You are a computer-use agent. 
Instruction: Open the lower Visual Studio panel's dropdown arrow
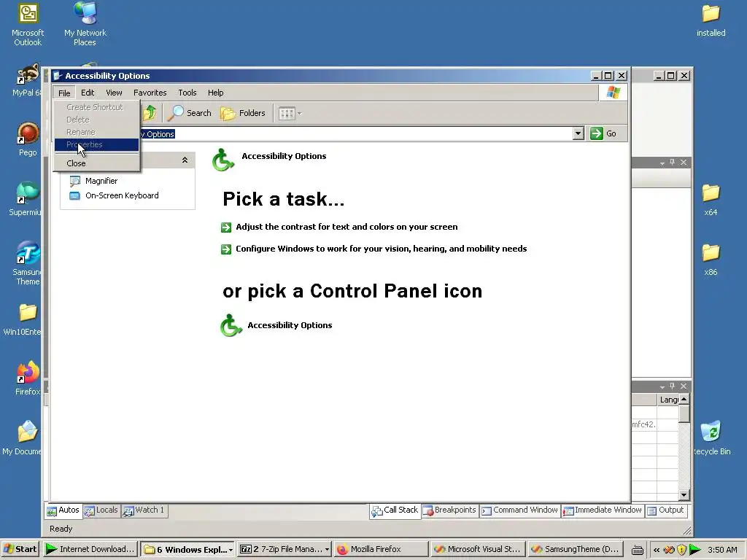(662, 386)
